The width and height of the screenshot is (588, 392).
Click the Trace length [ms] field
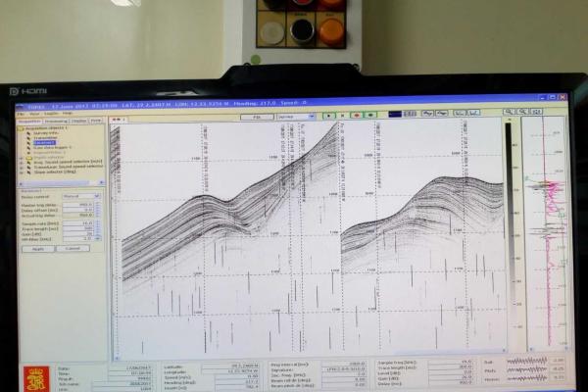point(78,228)
